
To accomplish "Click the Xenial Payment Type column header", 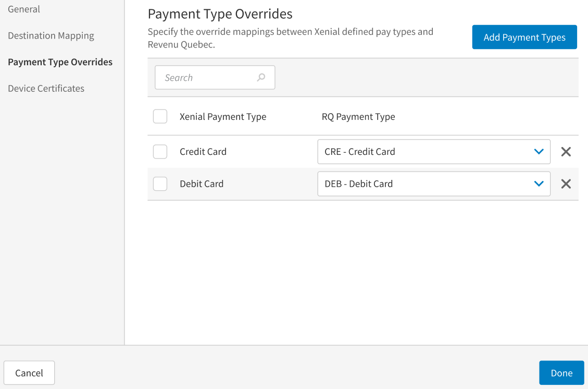I will pyautogui.click(x=223, y=116).
